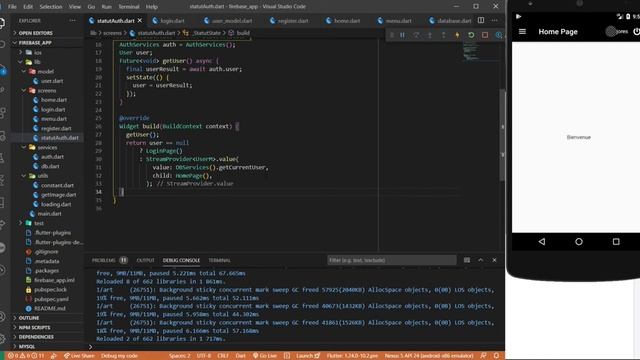Click the Step Over debug icon

416,35
